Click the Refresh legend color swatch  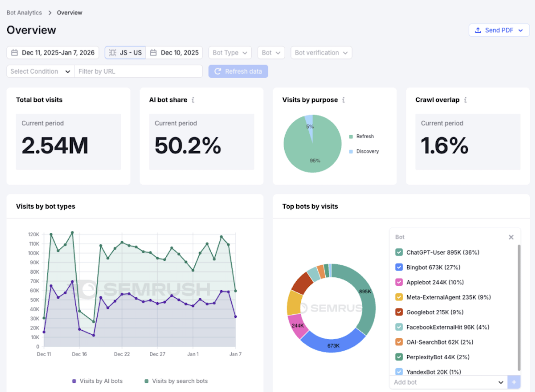[x=350, y=136]
